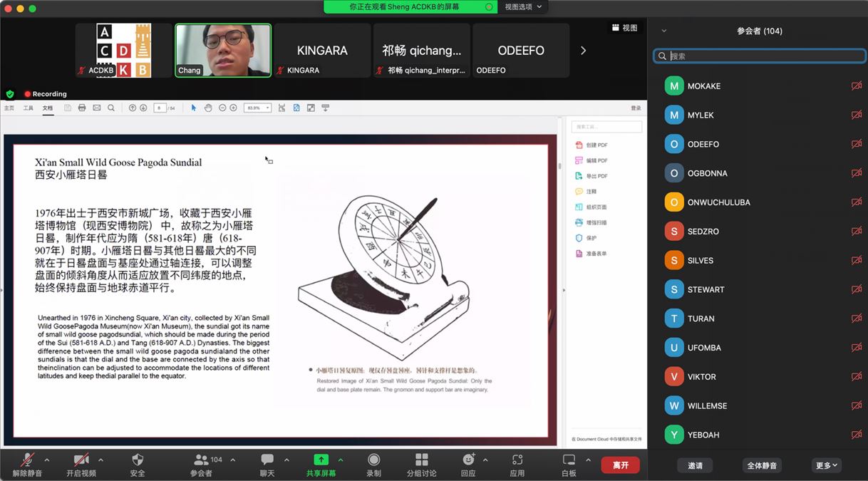Screen dimensions: 868x481
Task: Open the Security shield icon in Zoom
Action: pyautogui.click(x=138, y=464)
